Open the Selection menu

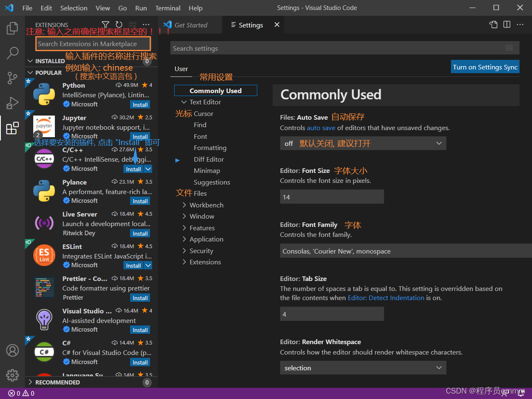pos(74,8)
